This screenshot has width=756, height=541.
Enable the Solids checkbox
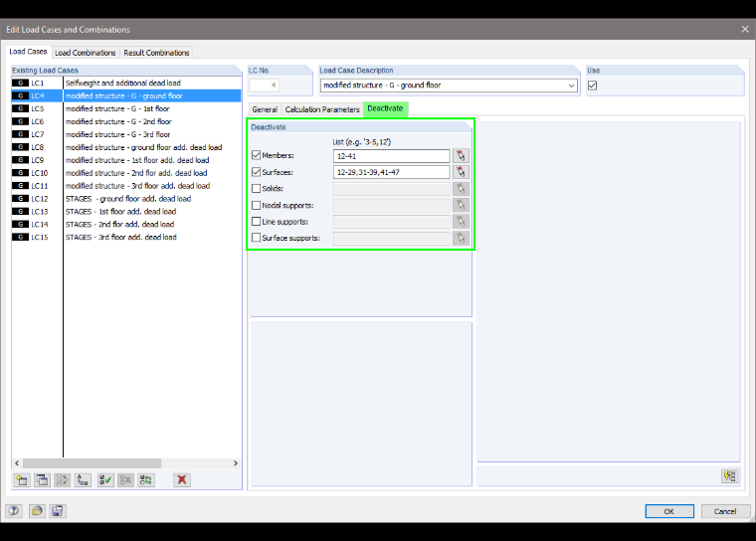point(256,189)
